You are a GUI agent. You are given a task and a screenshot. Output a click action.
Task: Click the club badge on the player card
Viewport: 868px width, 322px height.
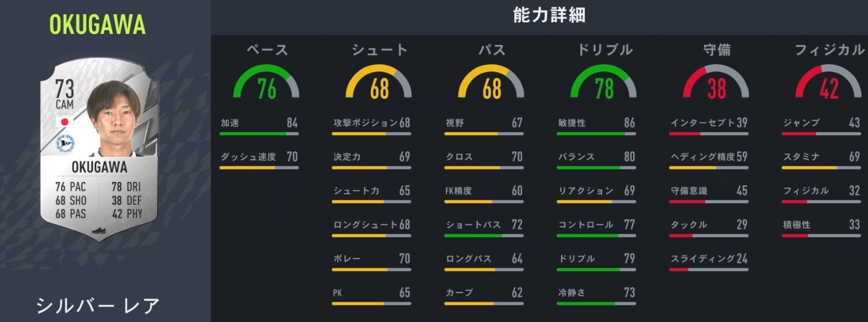64,144
